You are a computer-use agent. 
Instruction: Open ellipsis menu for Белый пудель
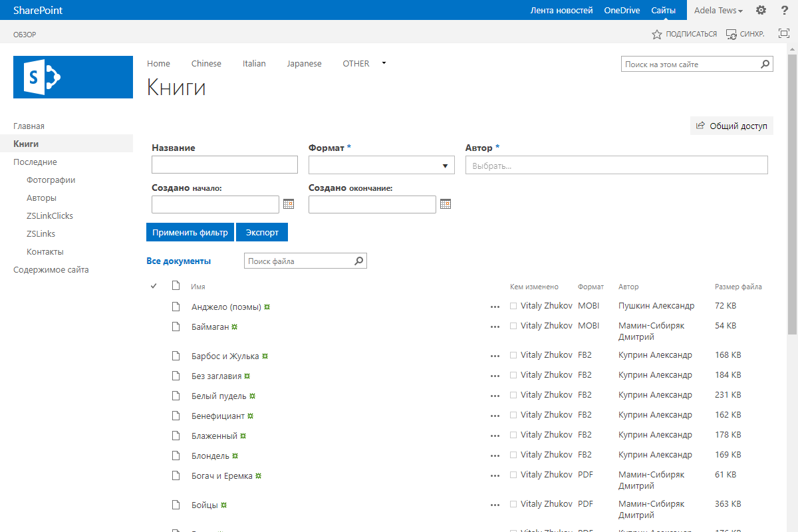pos(495,396)
